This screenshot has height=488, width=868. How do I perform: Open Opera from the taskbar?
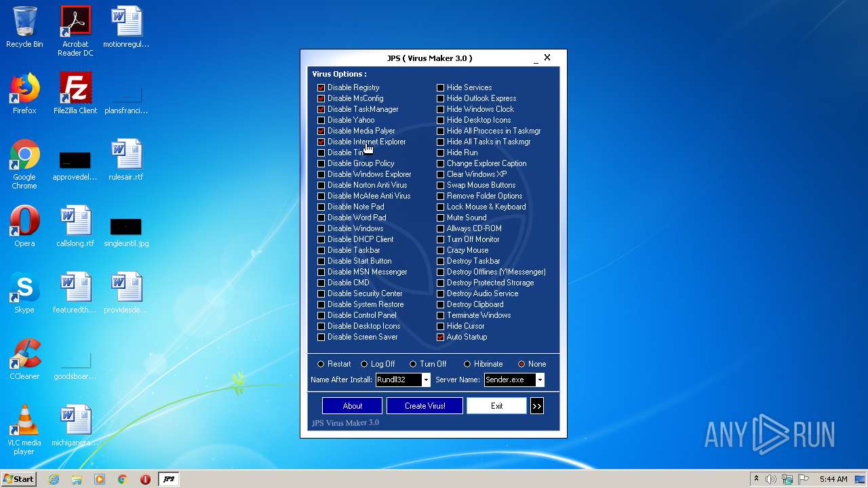145,479
